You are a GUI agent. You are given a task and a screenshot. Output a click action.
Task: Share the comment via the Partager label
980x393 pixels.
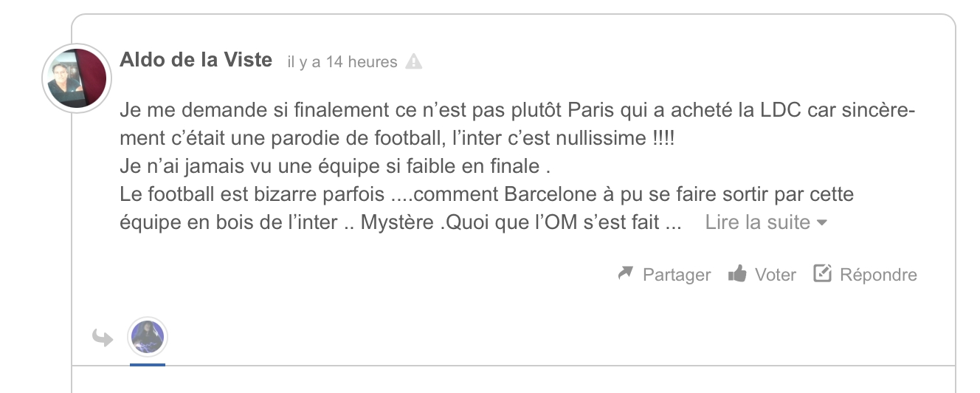click(x=676, y=275)
